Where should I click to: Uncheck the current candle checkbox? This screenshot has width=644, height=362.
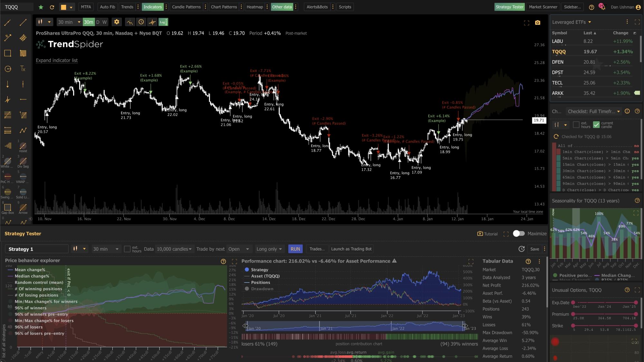click(x=596, y=124)
